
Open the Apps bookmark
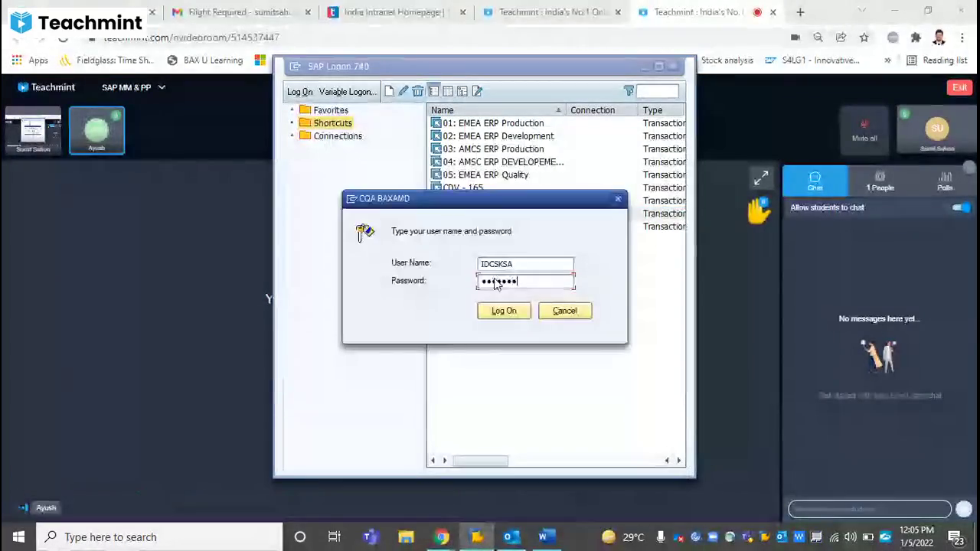point(30,60)
